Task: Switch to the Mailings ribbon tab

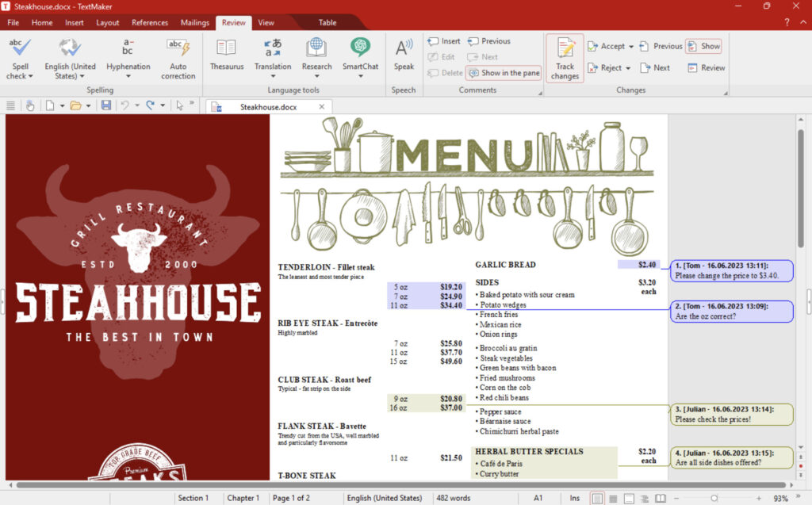Action: (x=195, y=23)
